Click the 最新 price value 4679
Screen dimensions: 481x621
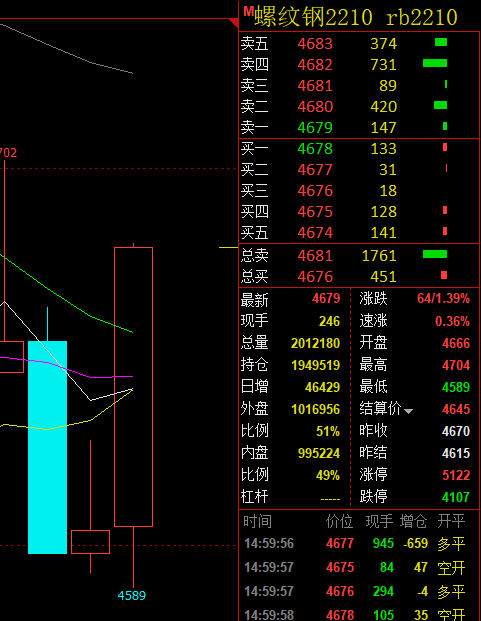(326, 298)
